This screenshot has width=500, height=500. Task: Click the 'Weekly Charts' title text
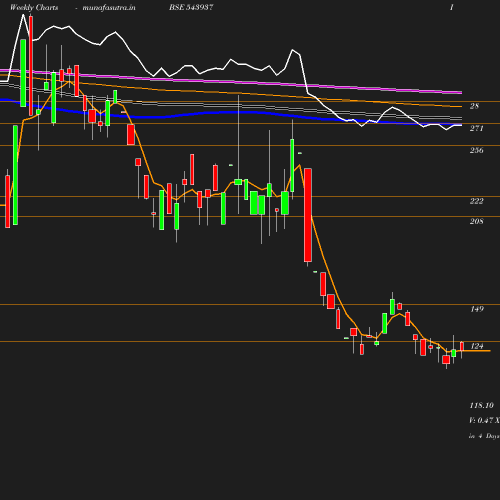34,7
